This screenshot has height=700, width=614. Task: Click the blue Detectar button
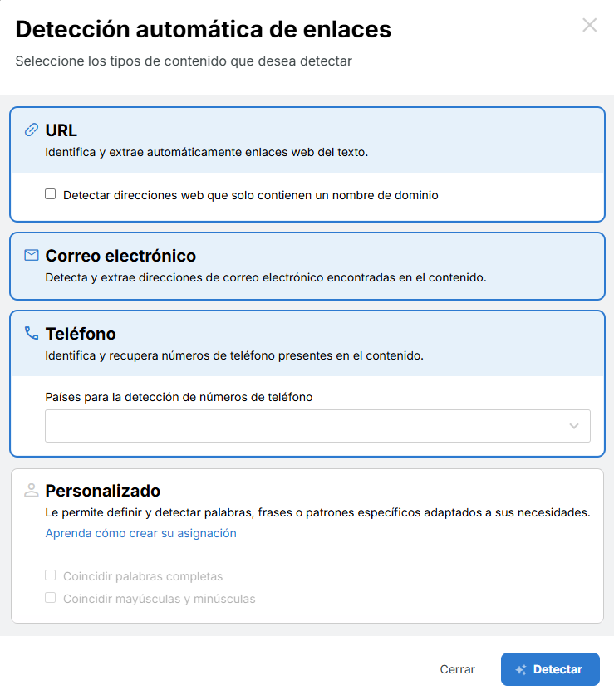click(550, 669)
